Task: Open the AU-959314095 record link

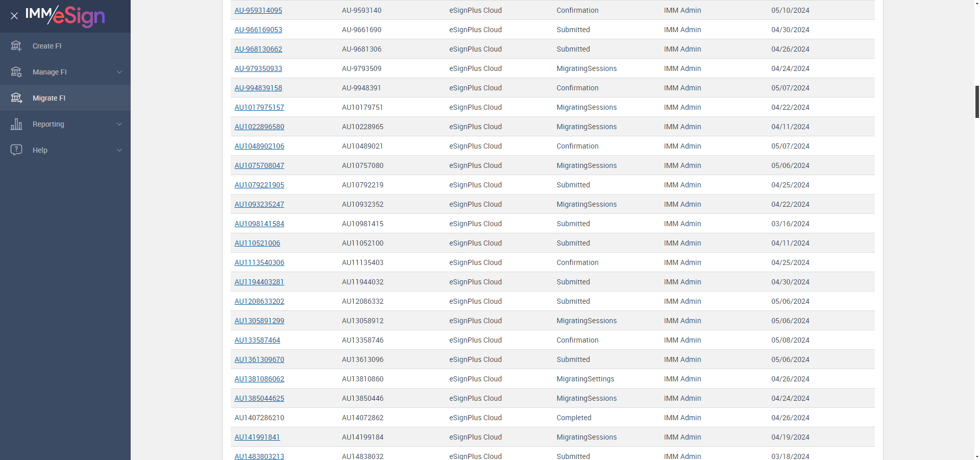Action: pos(258,10)
